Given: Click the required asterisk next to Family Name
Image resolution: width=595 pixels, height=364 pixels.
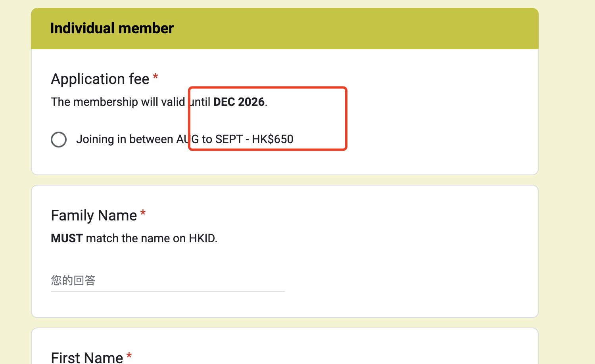Looking at the screenshot, I should (x=143, y=214).
